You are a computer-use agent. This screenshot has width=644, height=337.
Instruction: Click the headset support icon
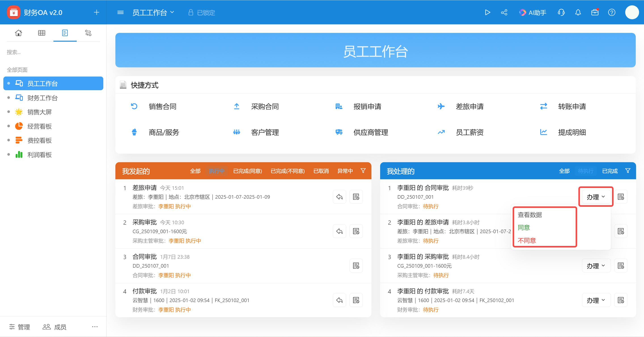click(x=561, y=12)
